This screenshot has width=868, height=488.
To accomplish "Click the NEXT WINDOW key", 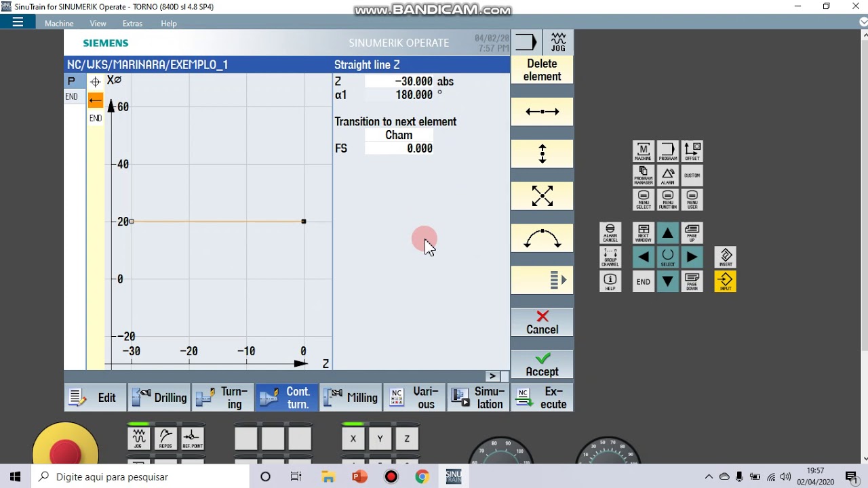I will click(x=644, y=233).
